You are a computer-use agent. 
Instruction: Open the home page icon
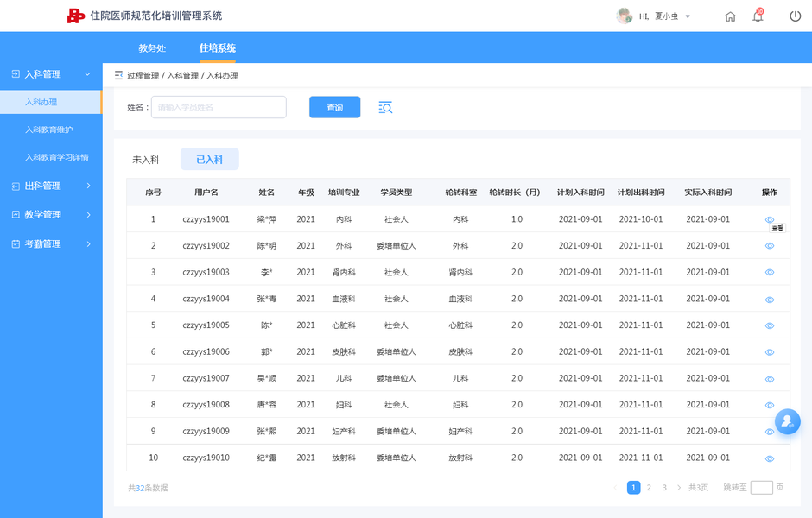[x=730, y=16]
